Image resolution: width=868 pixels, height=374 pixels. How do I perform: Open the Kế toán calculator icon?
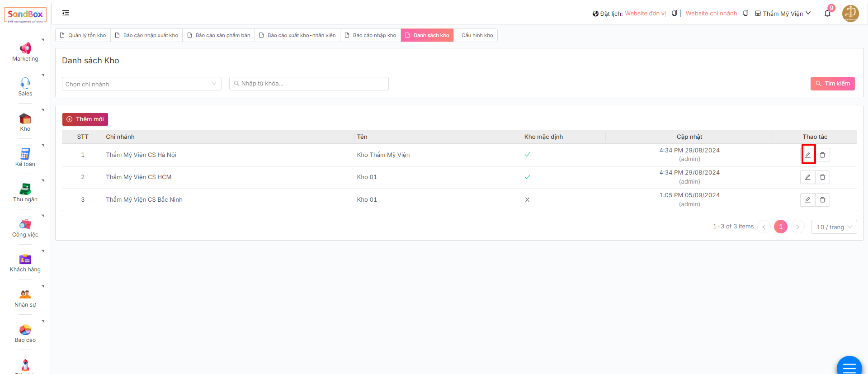coord(25,154)
